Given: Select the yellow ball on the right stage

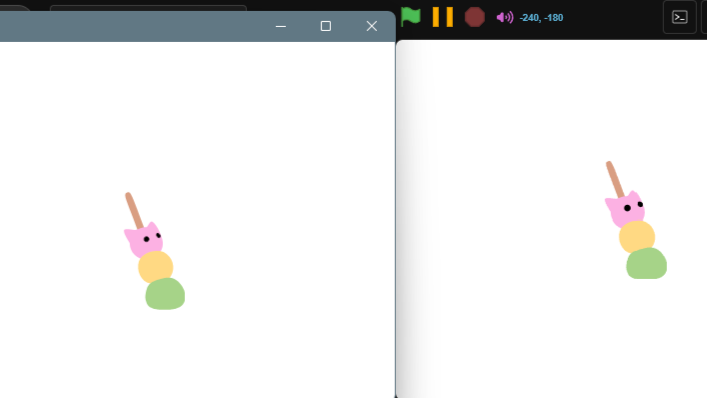Looking at the screenshot, I should [x=637, y=237].
